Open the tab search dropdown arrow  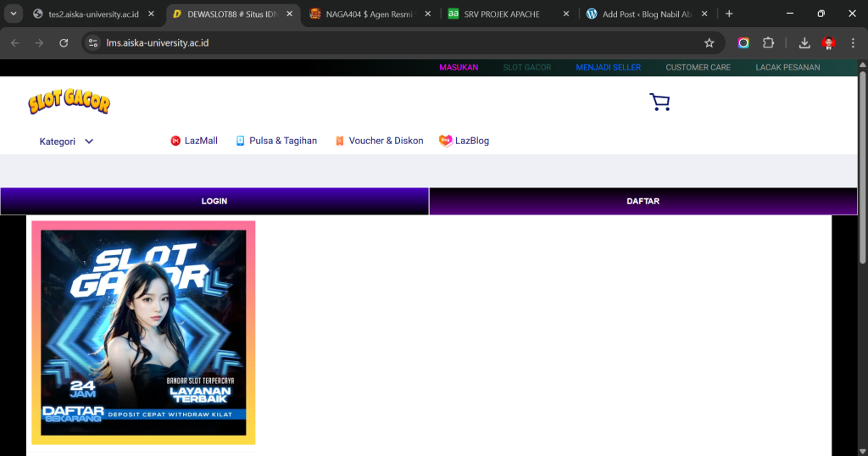click(12, 14)
